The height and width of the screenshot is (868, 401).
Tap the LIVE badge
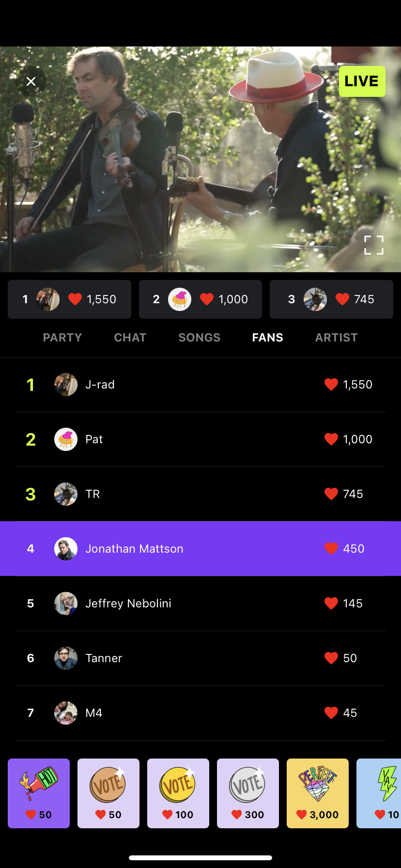(362, 81)
